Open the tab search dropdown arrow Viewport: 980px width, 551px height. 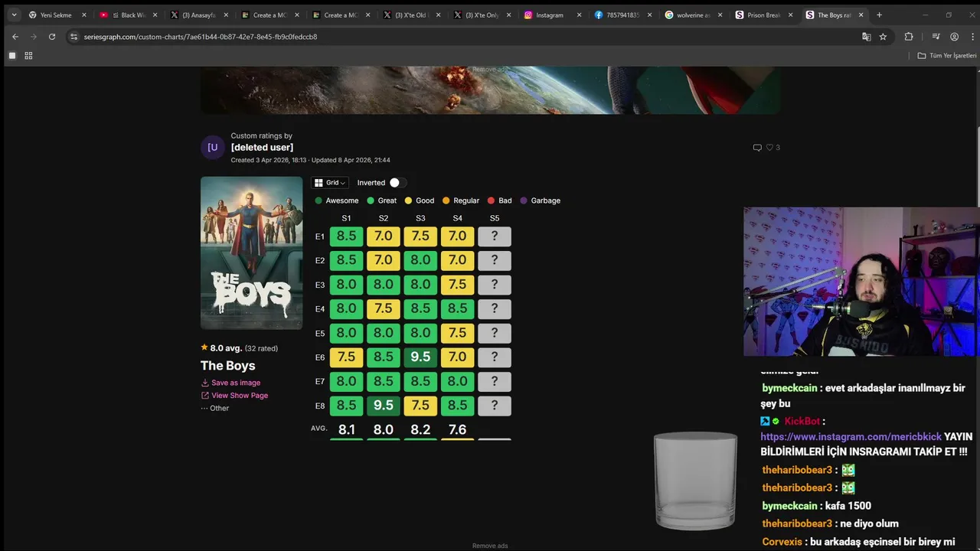14,15
